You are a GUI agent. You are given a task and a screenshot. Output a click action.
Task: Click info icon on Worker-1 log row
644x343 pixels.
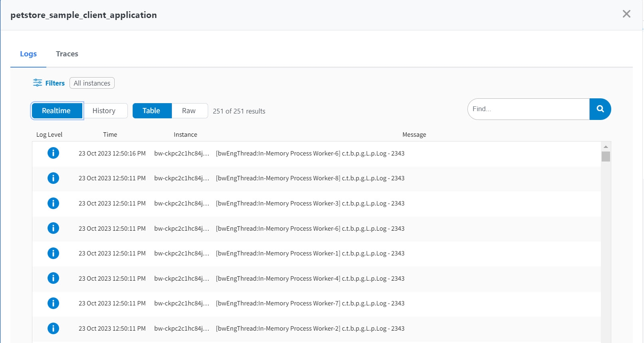tap(53, 253)
